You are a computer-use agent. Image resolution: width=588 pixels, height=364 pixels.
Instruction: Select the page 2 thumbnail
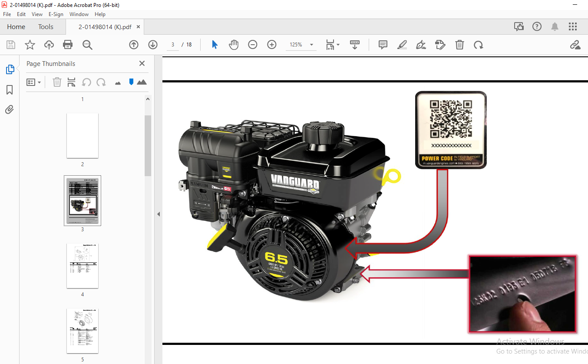83,136
